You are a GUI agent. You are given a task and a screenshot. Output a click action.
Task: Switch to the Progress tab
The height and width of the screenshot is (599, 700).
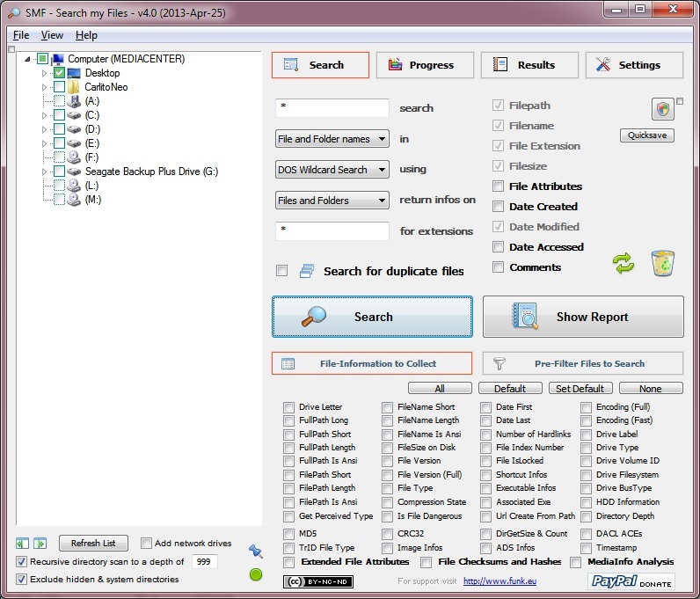[425, 65]
